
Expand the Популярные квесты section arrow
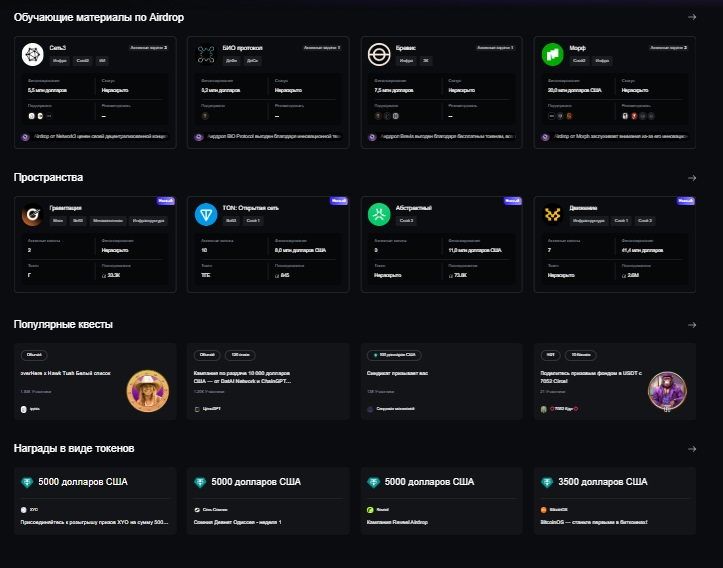point(692,325)
